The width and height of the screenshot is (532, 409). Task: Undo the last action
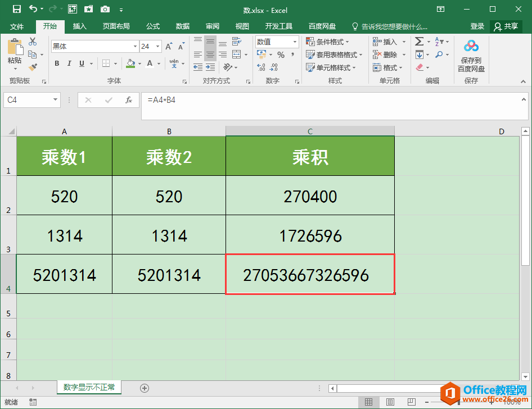(x=33, y=9)
